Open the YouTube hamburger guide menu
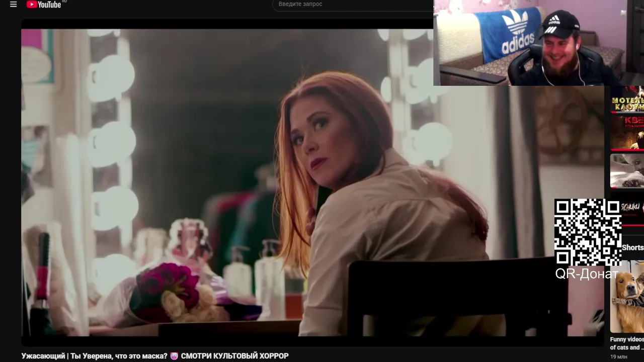Screen dimensions: 644x362 (x=14, y=5)
